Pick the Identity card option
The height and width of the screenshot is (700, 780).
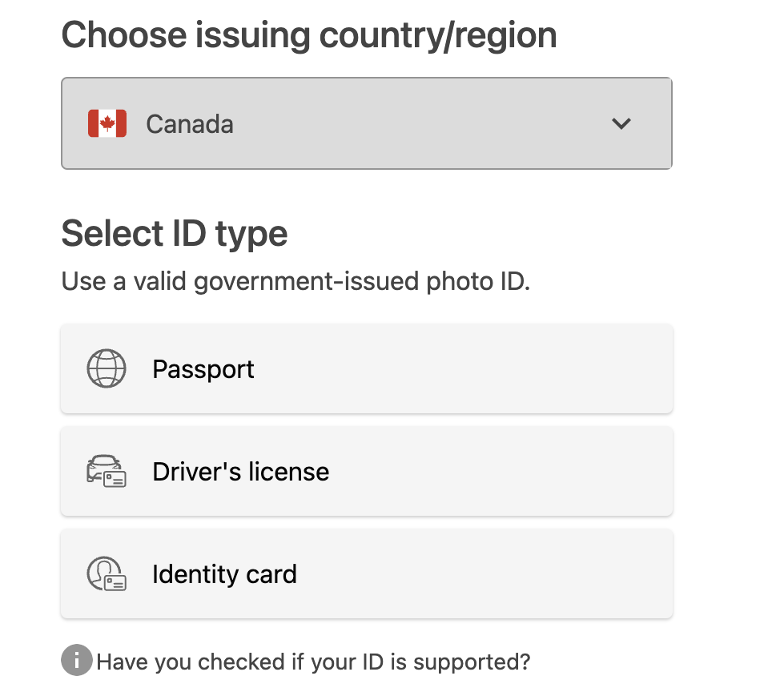[367, 573]
